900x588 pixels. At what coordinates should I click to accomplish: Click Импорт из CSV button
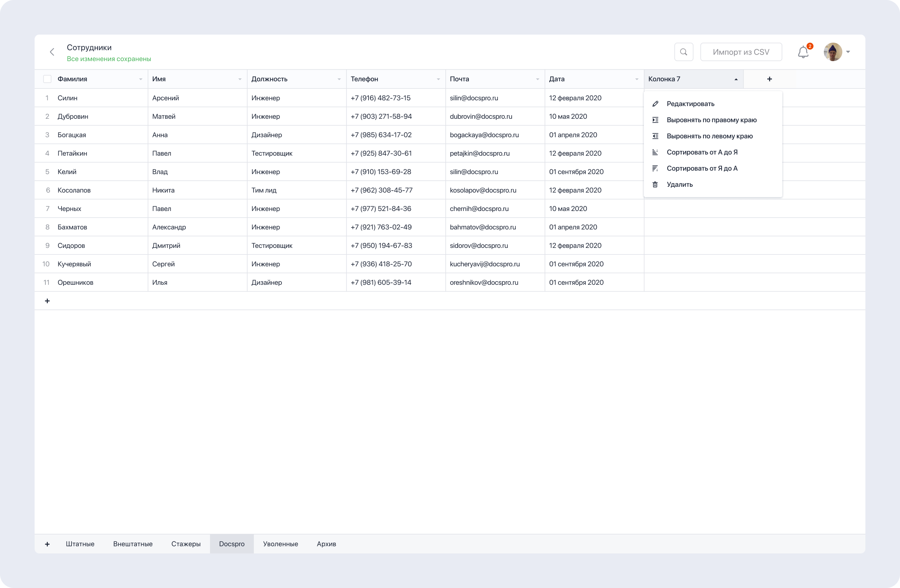(x=741, y=52)
